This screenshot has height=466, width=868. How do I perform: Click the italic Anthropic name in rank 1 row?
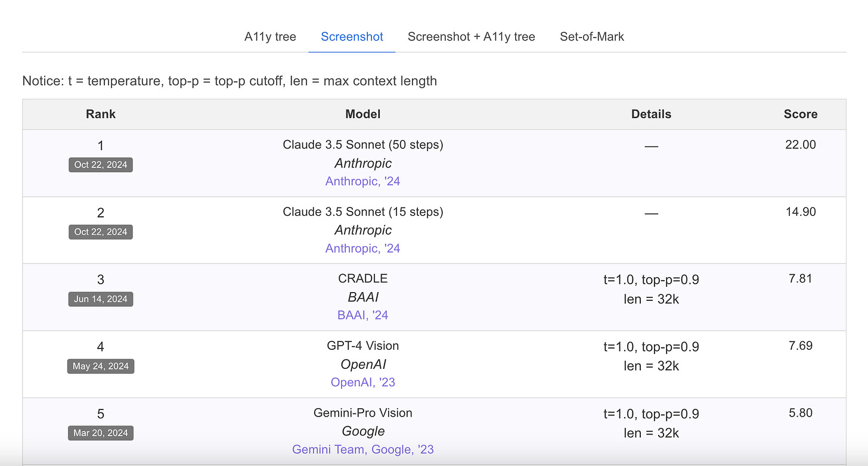[363, 163]
